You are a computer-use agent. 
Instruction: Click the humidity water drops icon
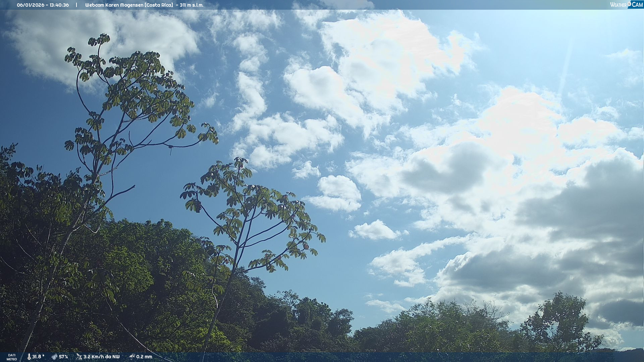(54, 357)
